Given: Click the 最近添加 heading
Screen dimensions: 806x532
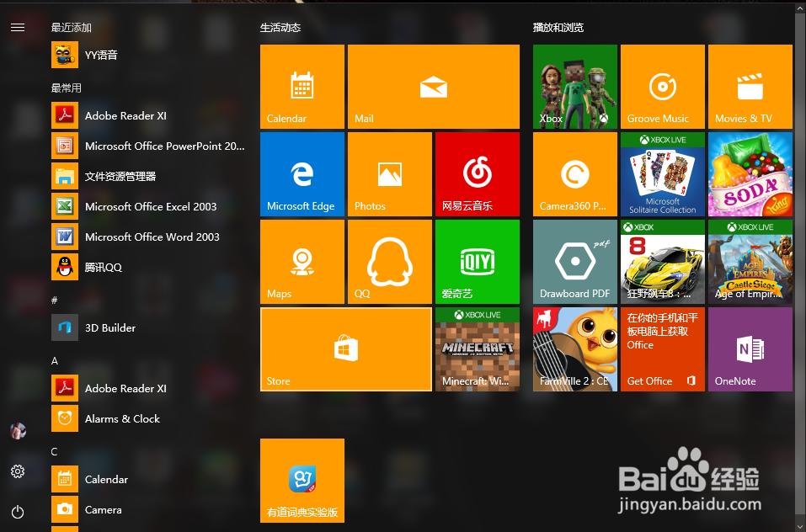Looking at the screenshot, I should tap(72, 28).
